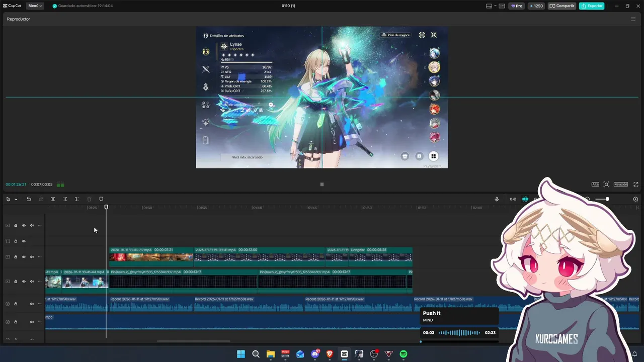Open the Reproductor panel hamburger menu

(x=633, y=19)
